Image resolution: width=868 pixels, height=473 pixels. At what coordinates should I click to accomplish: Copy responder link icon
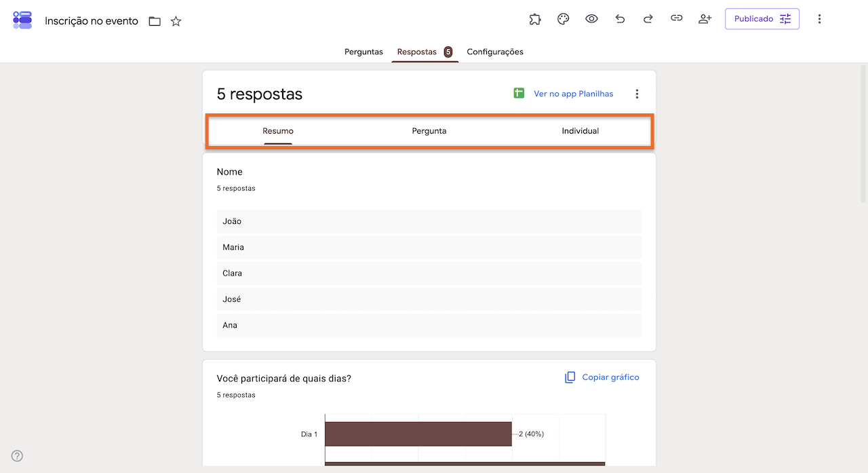tap(676, 19)
